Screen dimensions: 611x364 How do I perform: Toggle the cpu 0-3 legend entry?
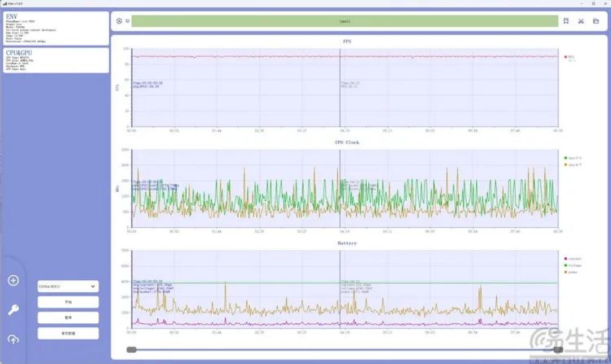pyautogui.click(x=573, y=158)
